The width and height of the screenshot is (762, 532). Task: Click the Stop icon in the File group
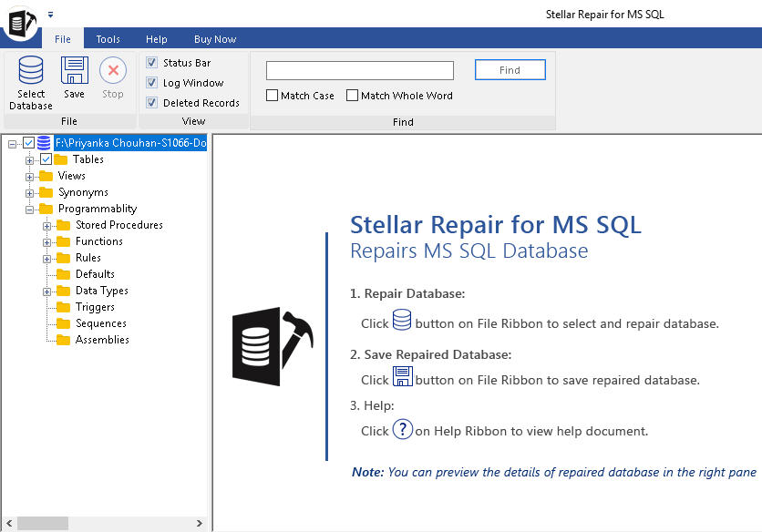[113, 70]
